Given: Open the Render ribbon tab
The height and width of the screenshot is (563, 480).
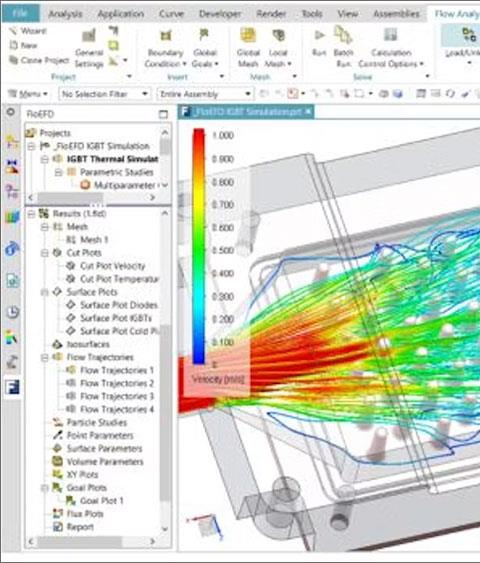Looking at the screenshot, I should (x=271, y=14).
